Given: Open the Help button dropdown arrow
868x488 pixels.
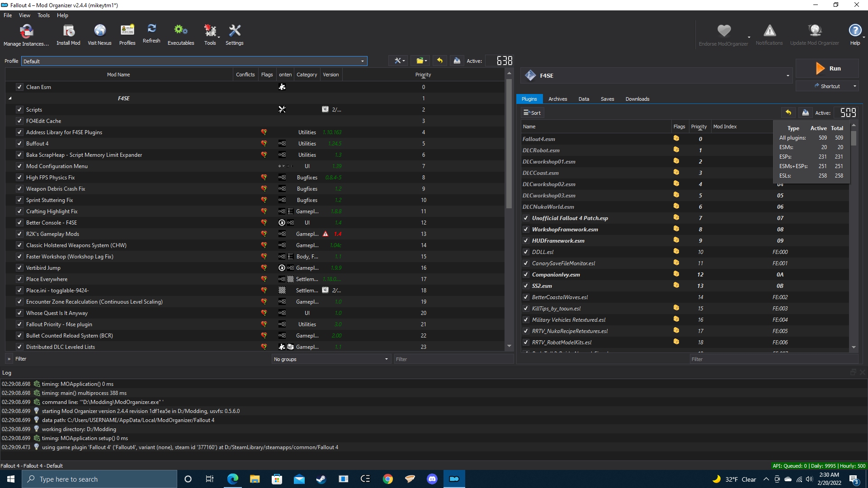Looking at the screenshot, I should [864, 38].
